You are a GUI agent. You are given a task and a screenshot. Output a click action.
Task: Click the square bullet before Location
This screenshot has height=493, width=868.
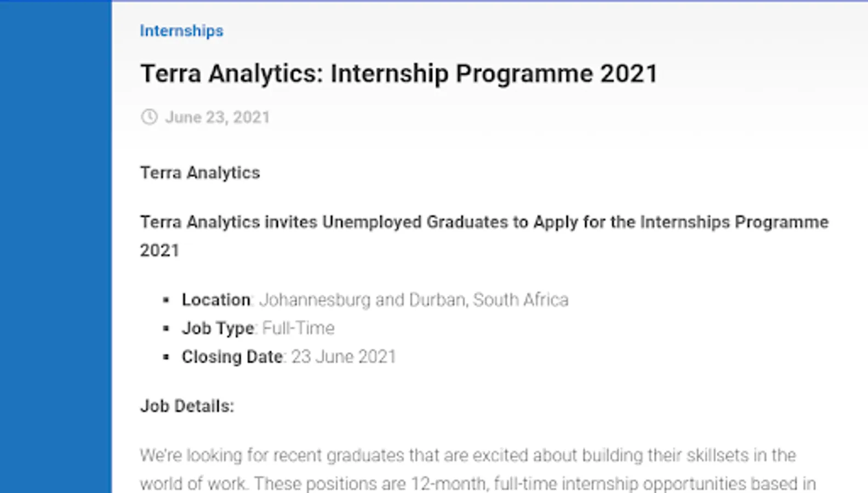[166, 300]
